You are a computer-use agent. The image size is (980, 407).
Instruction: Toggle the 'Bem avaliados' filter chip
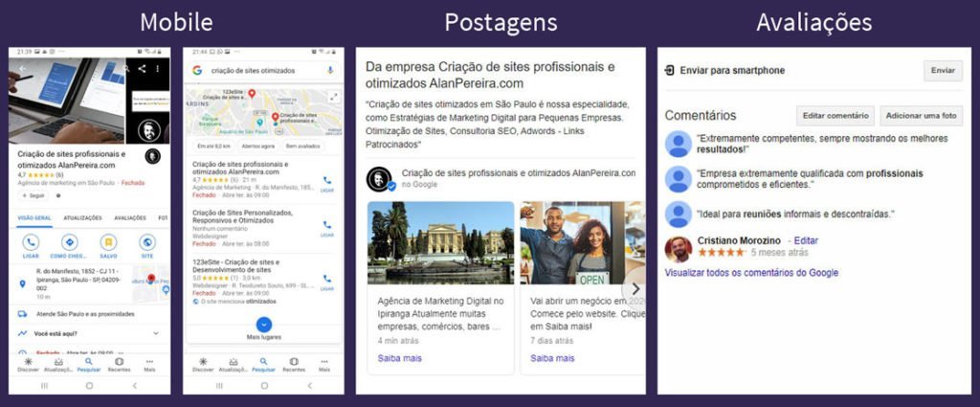pos(301,146)
